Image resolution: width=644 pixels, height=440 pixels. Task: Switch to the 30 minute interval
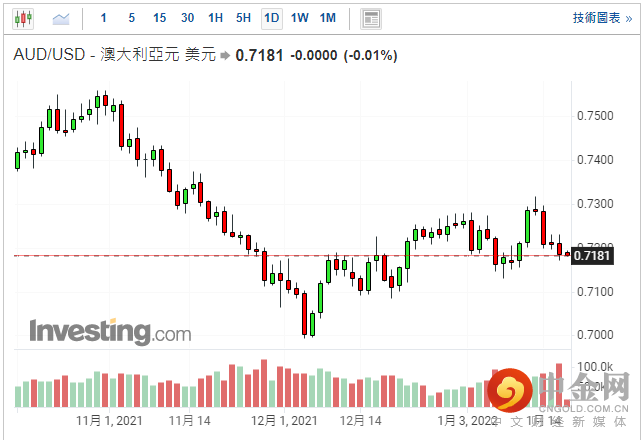click(188, 18)
